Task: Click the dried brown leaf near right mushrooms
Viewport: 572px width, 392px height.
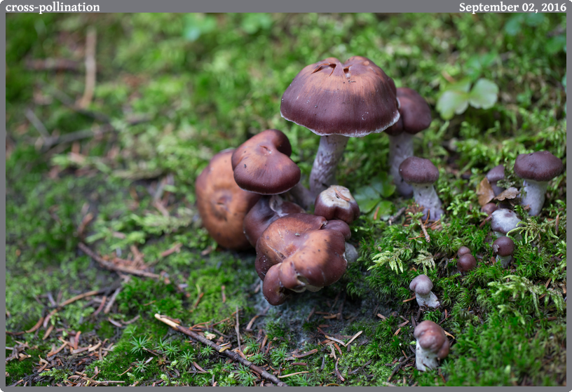Action: 486,192
